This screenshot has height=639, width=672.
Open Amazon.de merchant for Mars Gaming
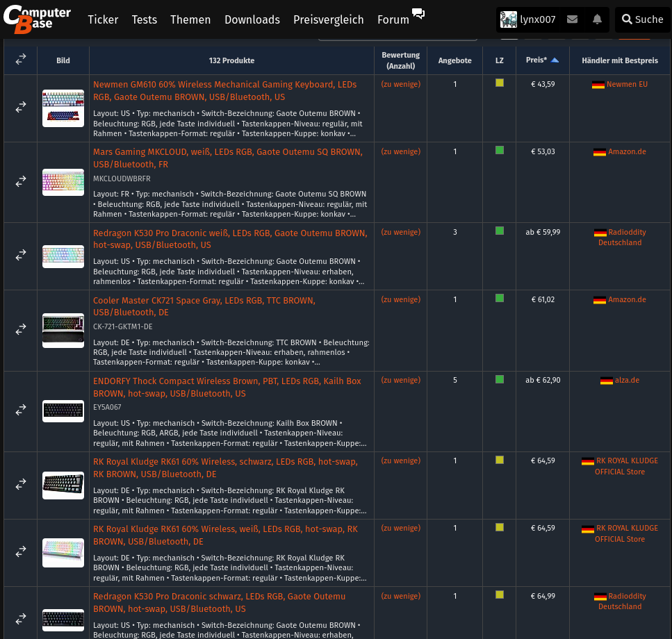click(627, 151)
